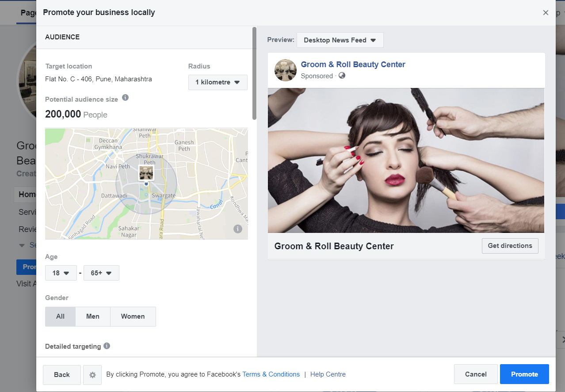Click the Potential audience size info icon
565x392 pixels.
point(125,98)
